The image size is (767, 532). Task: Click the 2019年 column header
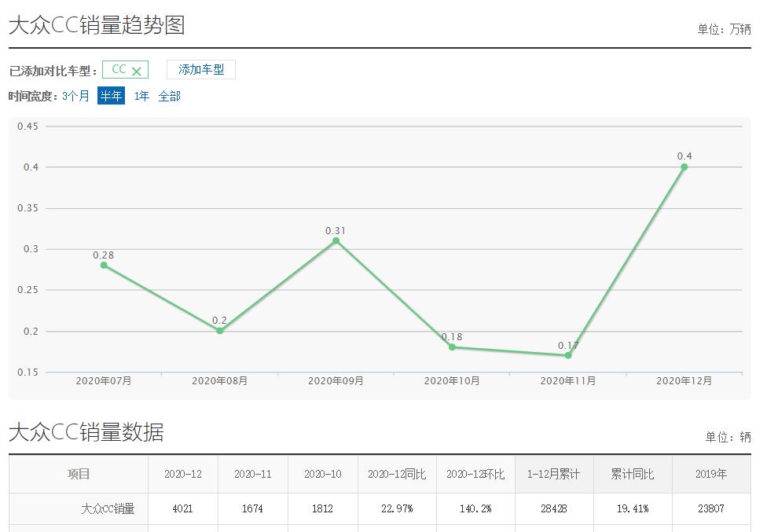point(711,474)
